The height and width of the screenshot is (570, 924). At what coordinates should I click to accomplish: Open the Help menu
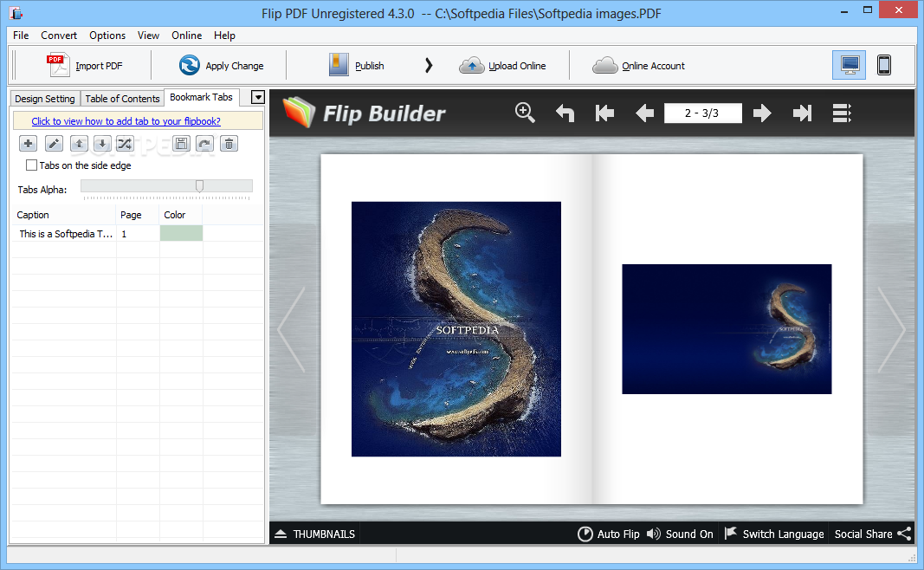pos(224,36)
